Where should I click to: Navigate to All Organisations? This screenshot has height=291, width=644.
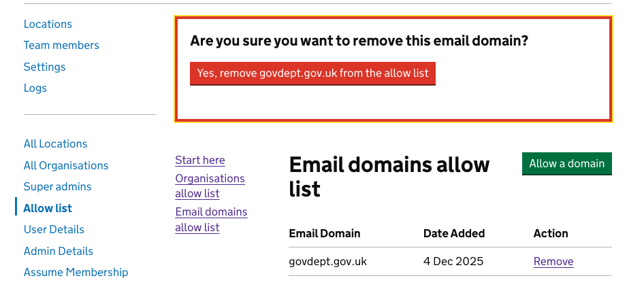click(66, 165)
